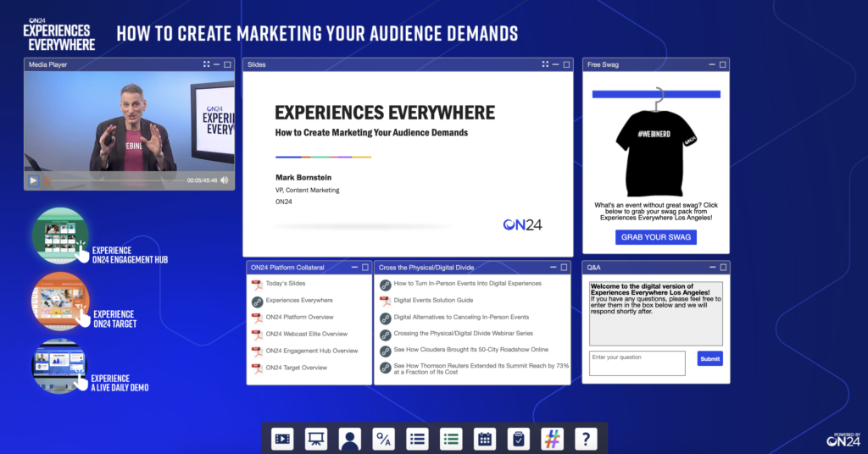
Task: Click the black #WEBINERD t-shirt image
Action: [x=656, y=152]
